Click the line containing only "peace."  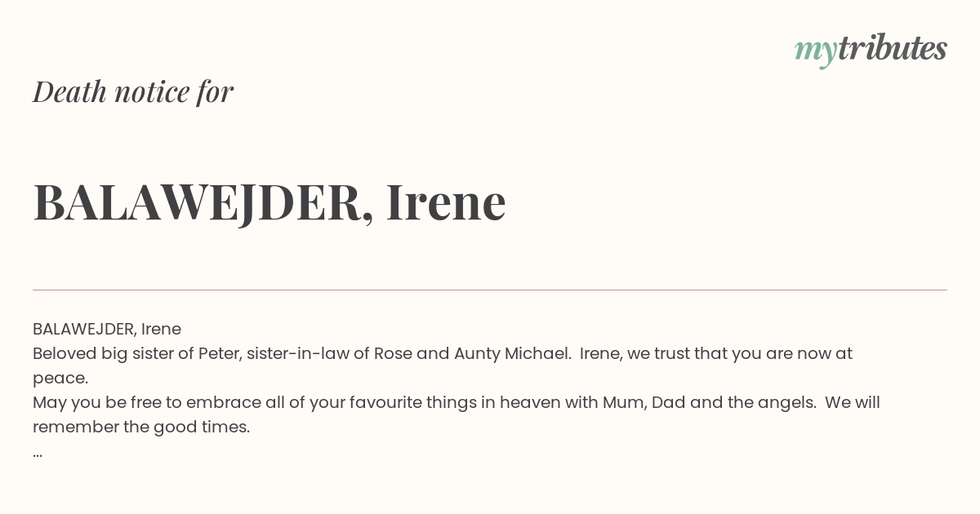click(60, 379)
